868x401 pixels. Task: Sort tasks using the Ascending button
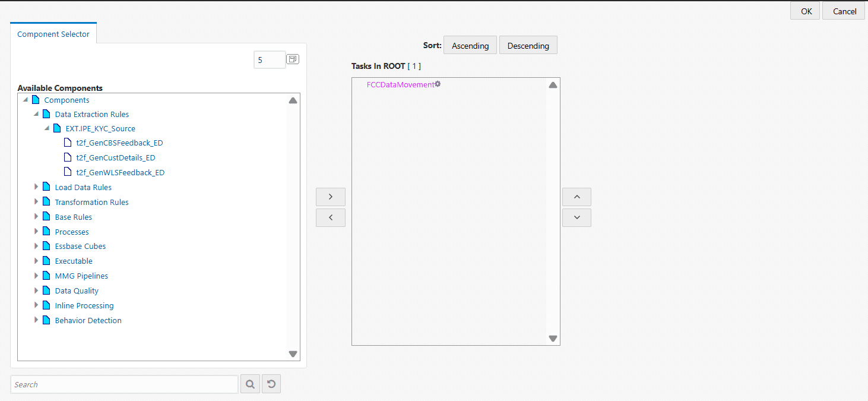tap(470, 45)
